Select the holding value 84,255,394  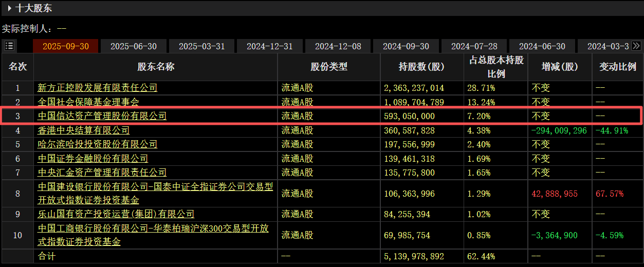point(407,214)
